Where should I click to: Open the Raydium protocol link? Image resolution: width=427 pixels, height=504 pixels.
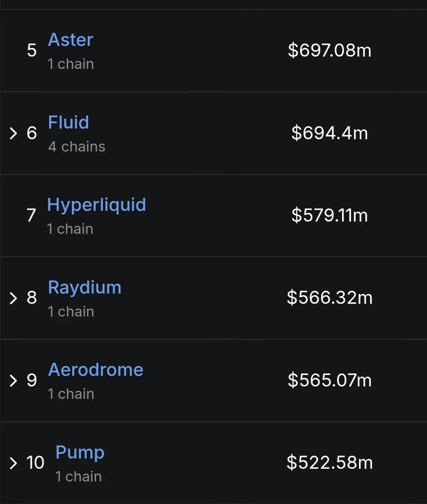point(85,288)
